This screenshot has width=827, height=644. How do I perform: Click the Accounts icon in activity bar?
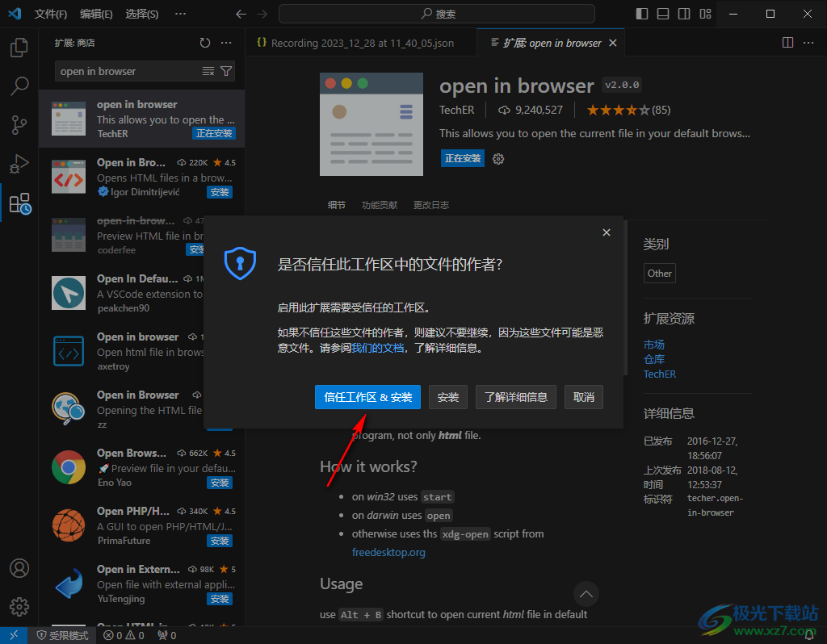pos(19,568)
